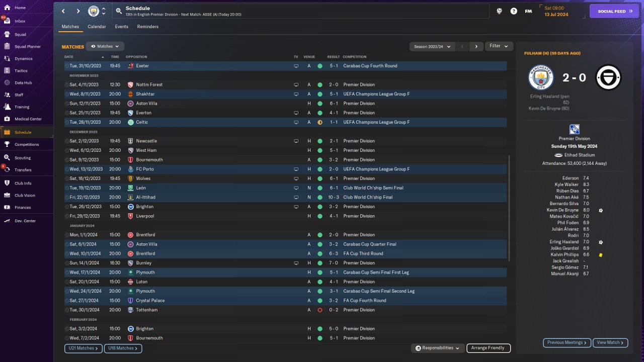The image size is (644, 362).
Task: Click the TV icon on the Shakhtar row
Action: pos(296,94)
